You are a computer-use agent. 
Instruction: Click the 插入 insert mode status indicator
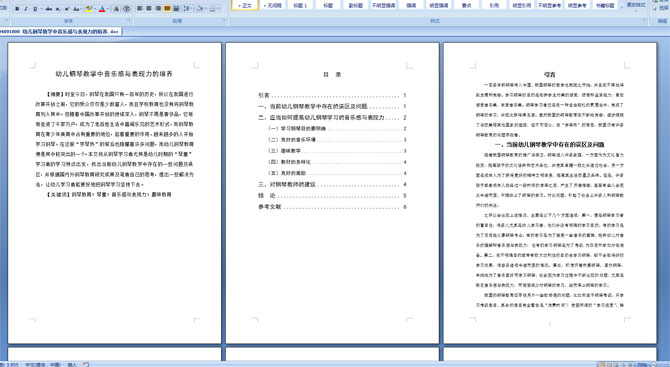coord(72,364)
